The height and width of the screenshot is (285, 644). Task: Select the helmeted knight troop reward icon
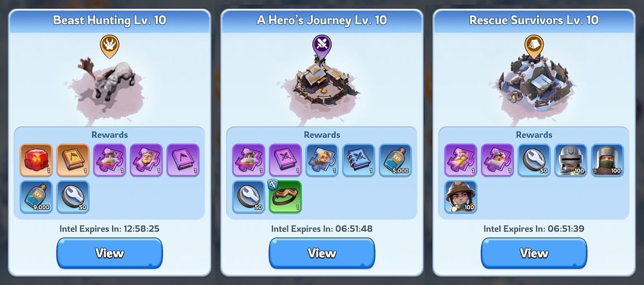(x=571, y=160)
